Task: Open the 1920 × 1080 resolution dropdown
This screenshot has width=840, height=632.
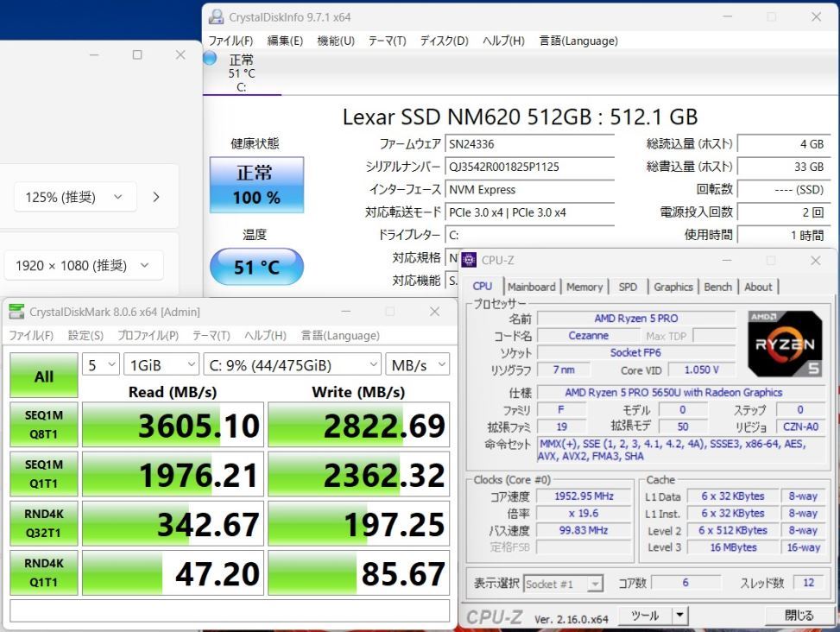Action: 83,266
